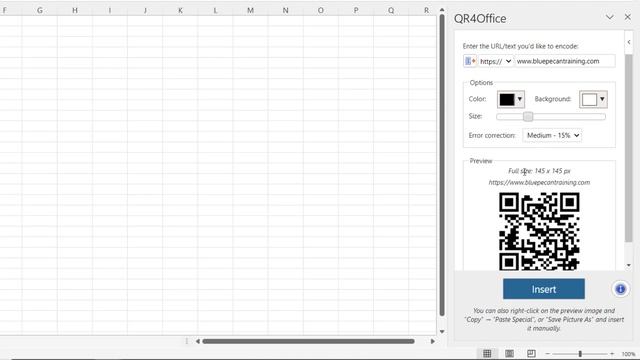Click the zoom out minus button

pos(548,354)
